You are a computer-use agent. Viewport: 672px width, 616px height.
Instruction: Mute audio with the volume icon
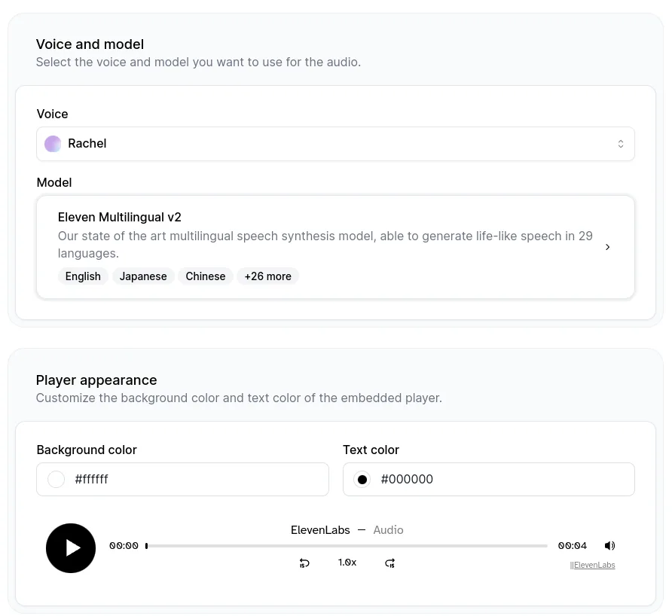tap(609, 546)
